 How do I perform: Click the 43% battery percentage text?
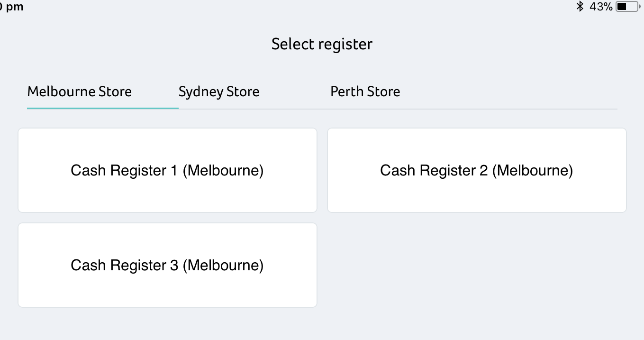(601, 7)
